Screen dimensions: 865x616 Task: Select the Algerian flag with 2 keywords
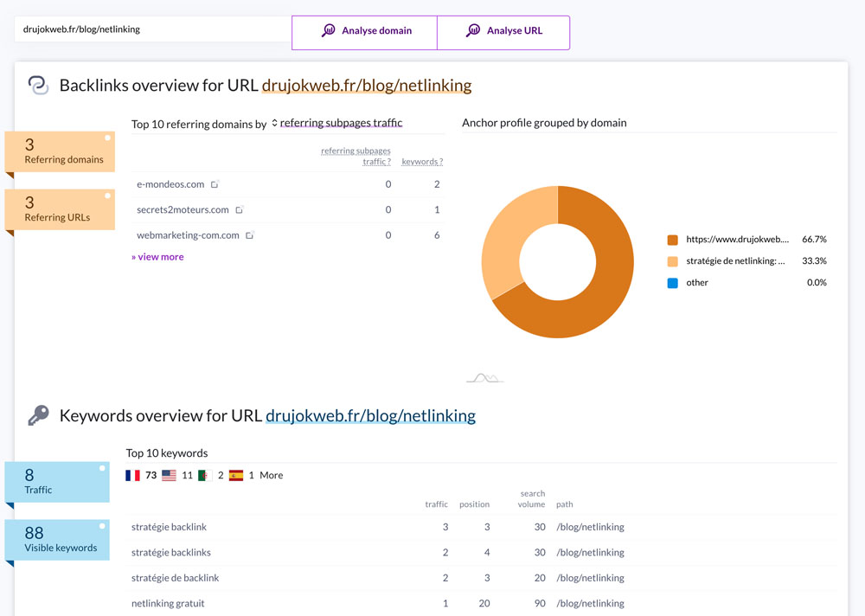[205, 475]
